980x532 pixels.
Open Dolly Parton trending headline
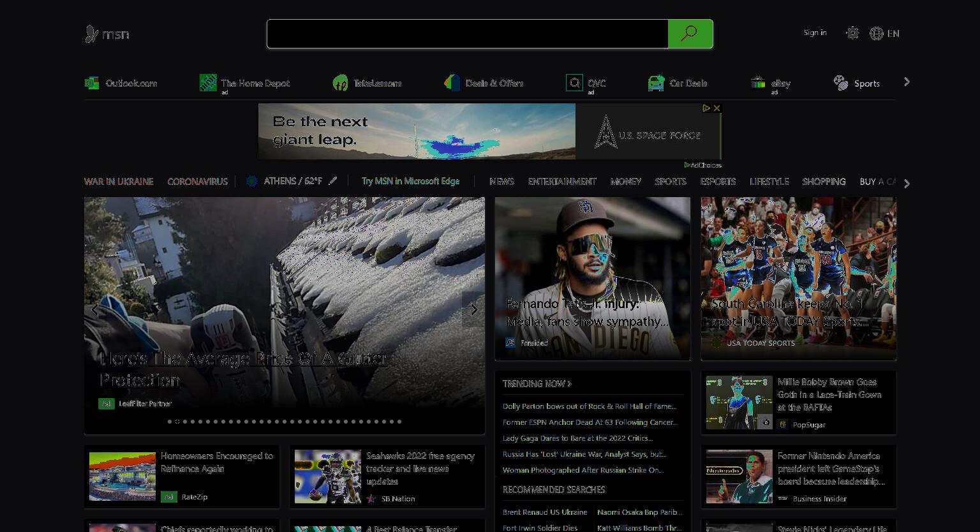point(590,406)
